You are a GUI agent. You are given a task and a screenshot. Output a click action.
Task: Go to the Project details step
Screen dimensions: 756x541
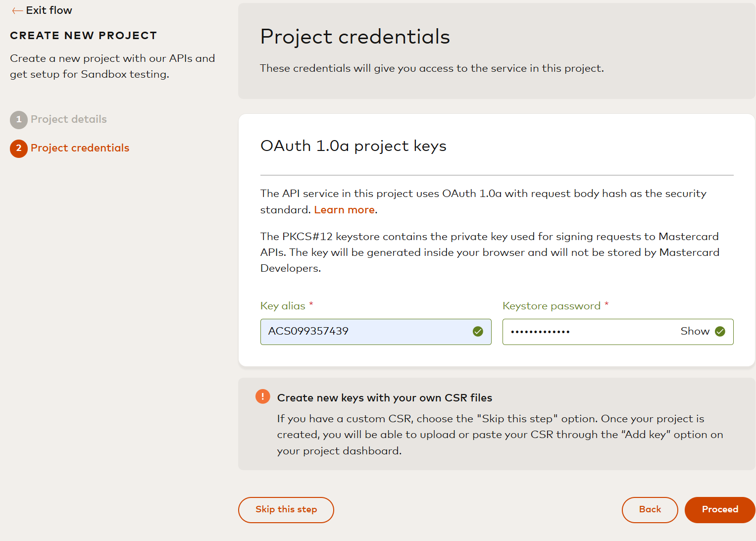point(69,119)
